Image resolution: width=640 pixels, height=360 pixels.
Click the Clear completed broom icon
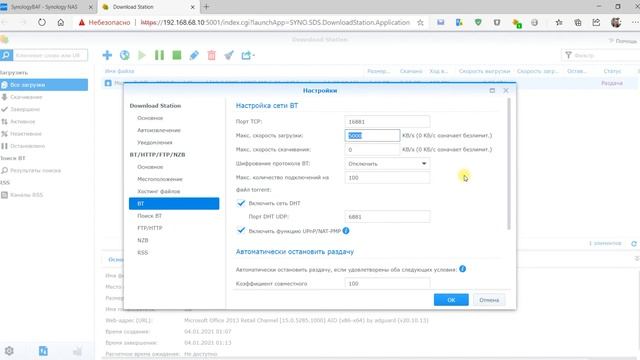(229, 55)
